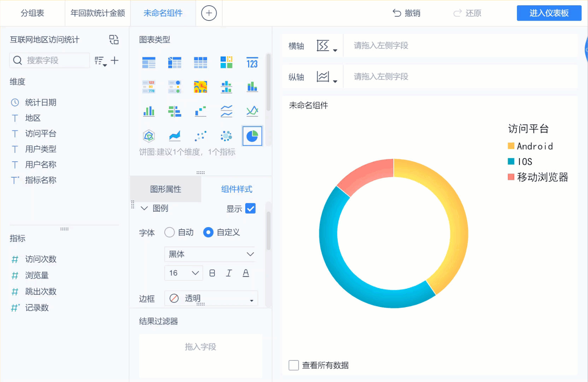Viewport: 588px width, 382px height.
Task: Select the blue area chart icon
Action: click(x=175, y=136)
